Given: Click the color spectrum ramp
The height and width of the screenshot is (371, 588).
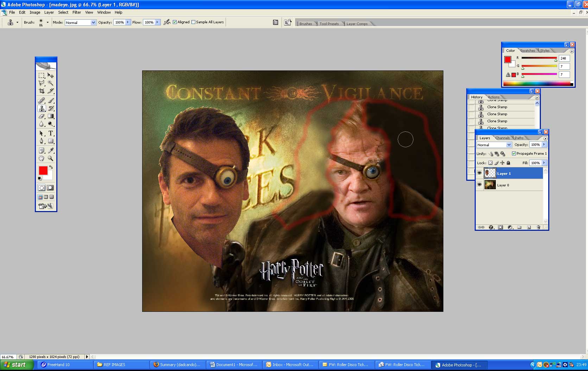Looking at the screenshot, I should pos(538,84).
